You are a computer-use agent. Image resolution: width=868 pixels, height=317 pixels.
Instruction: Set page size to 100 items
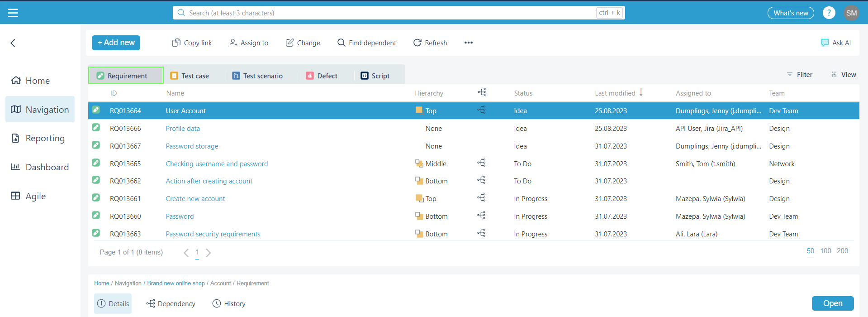(825, 251)
